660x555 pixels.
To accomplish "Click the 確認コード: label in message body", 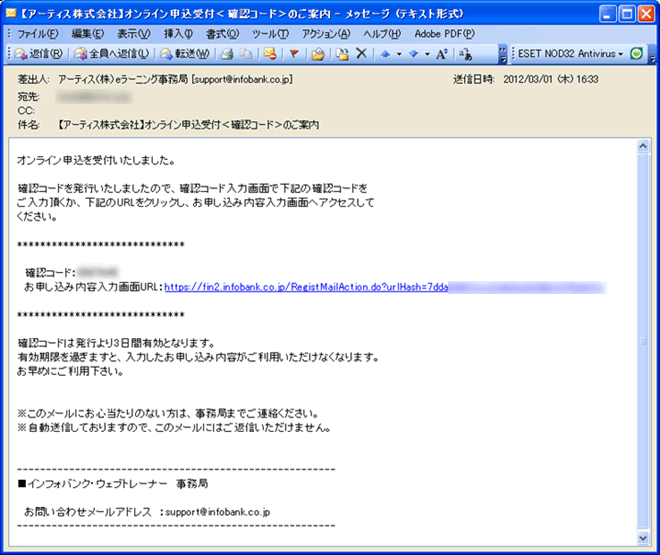I will click(50, 273).
